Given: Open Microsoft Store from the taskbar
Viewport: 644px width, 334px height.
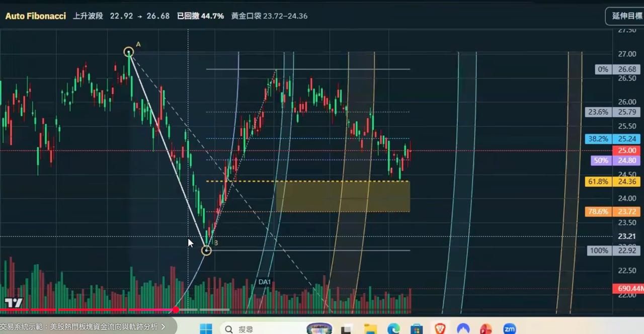Looking at the screenshot, I should pos(417,329).
